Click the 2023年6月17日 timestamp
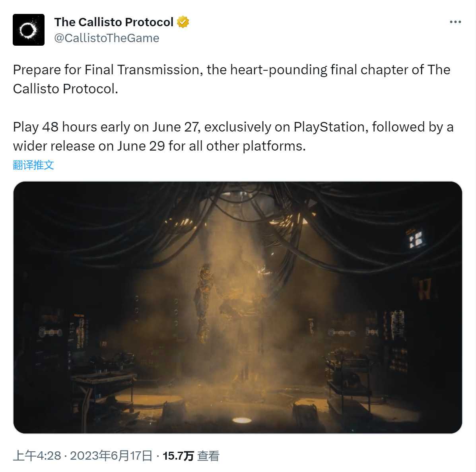Image resolution: width=476 pixels, height=472 pixels. (111, 456)
